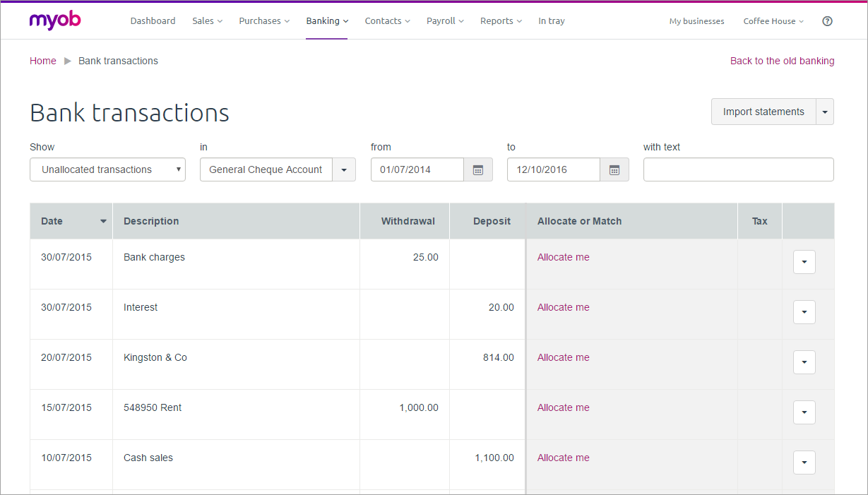Click the MYOB logo
Screen dimensions: 868x495
coord(55,20)
